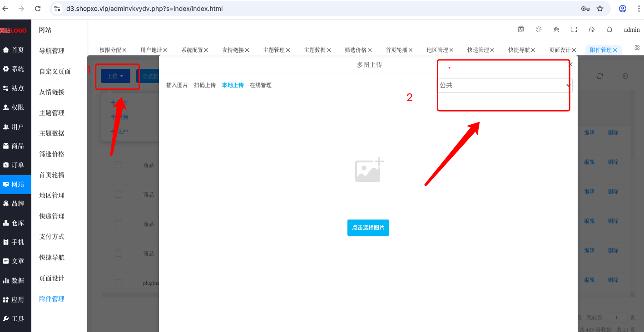Click 编辑 in the plugins row

(x=590, y=280)
